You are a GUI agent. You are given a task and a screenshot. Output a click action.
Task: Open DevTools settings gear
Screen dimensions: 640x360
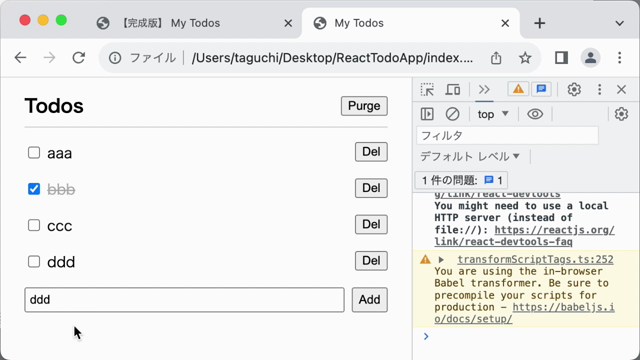pyautogui.click(x=574, y=89)
